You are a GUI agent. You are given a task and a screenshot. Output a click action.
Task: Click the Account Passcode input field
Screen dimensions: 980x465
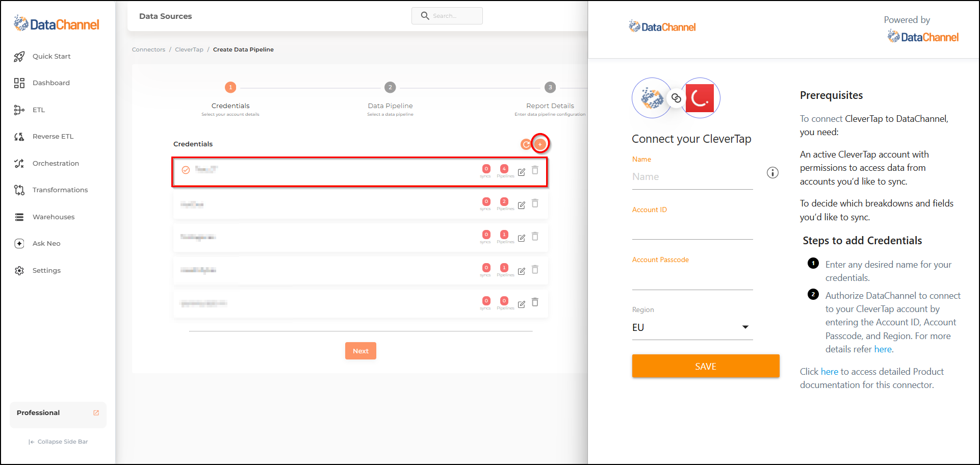pyautogui.click(x=692, y=278)
